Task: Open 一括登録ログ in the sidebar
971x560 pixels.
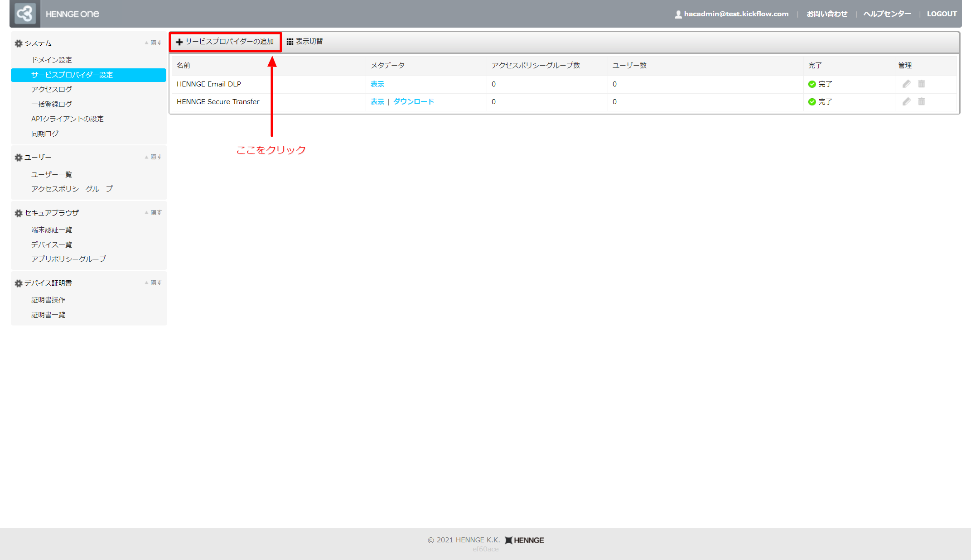Action: click(x=52, y=104)
